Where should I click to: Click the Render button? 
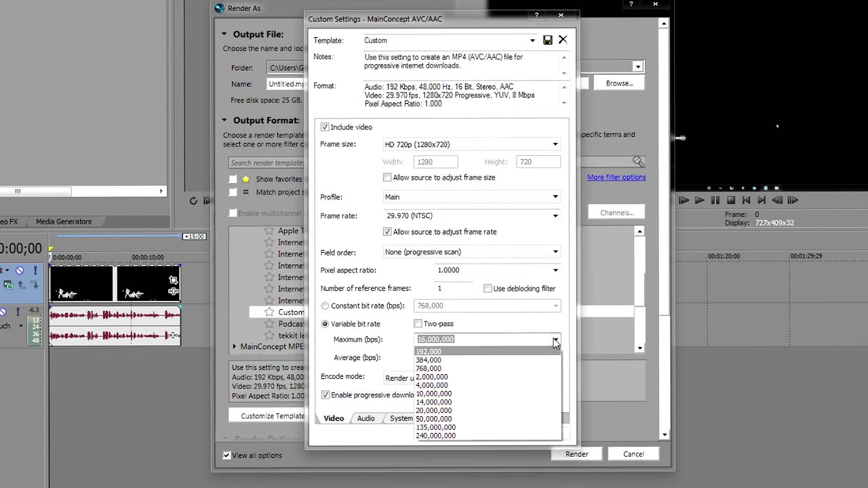[x=577, y=454]
